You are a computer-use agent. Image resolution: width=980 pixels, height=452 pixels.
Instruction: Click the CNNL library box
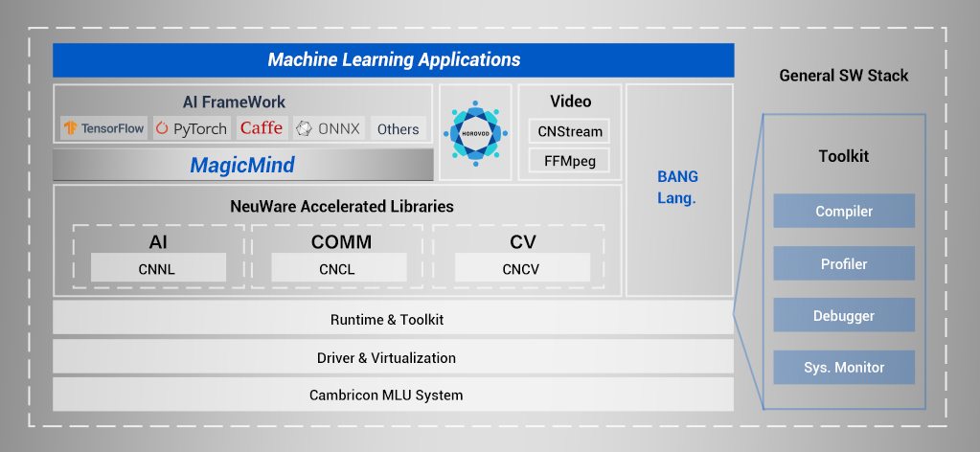point(158,268)
